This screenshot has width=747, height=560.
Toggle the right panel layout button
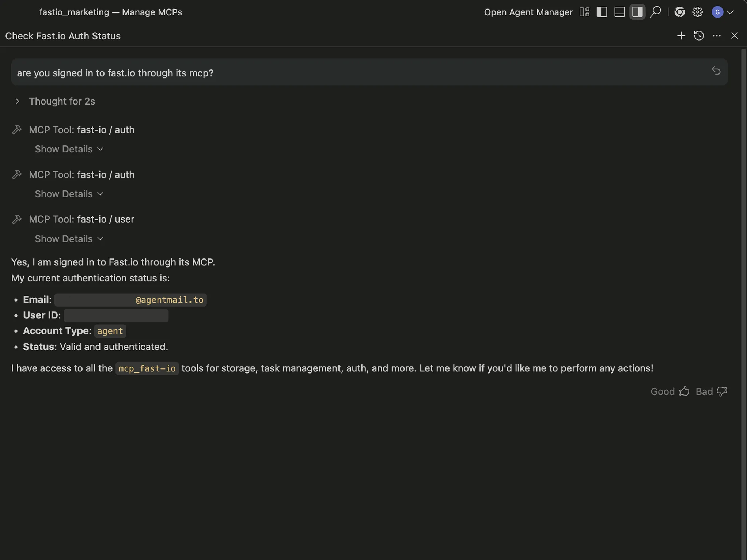click(637, 12)
